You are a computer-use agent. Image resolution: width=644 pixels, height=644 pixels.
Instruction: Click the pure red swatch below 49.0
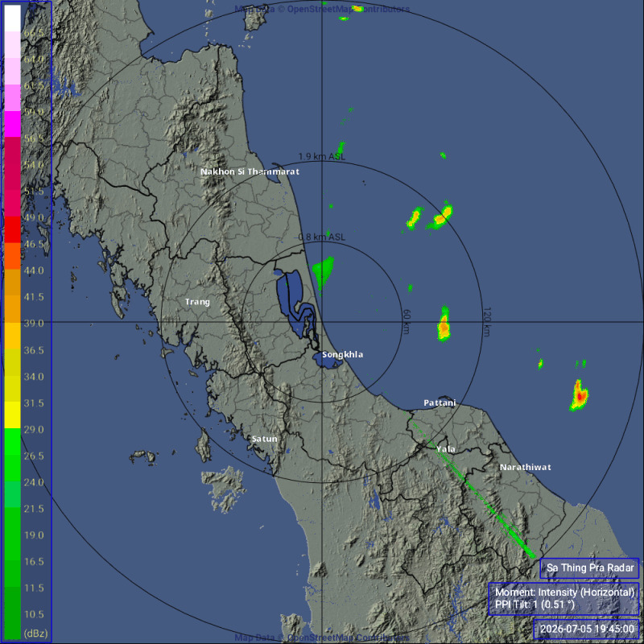click(12, 229)
